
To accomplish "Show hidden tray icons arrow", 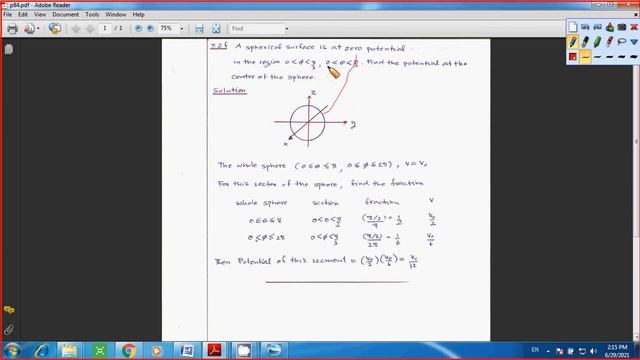I will click(x=548, y=351).
